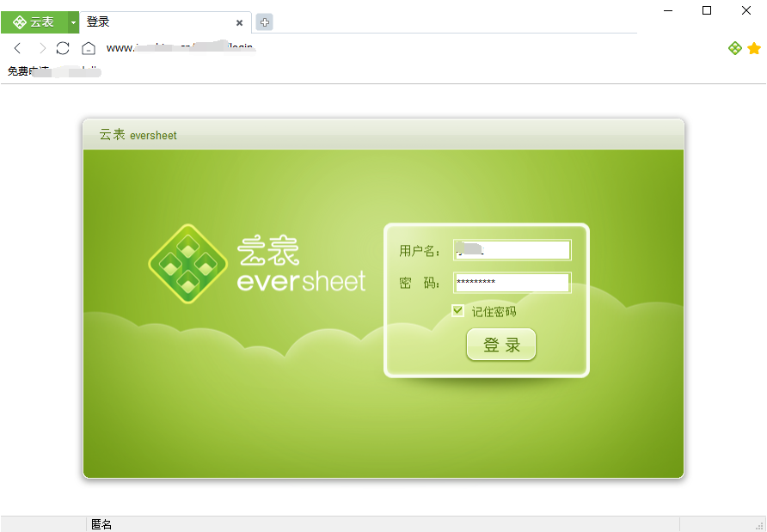Click the address bar URL

[180, 48]
